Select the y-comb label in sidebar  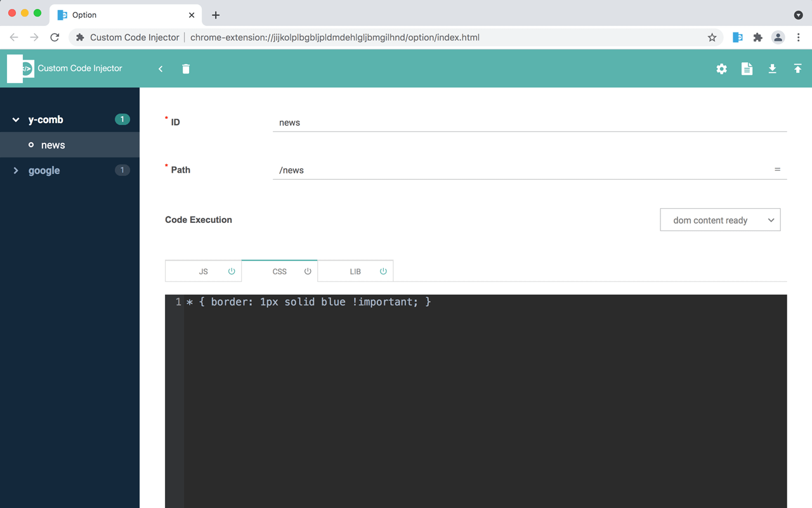[46, 119]
